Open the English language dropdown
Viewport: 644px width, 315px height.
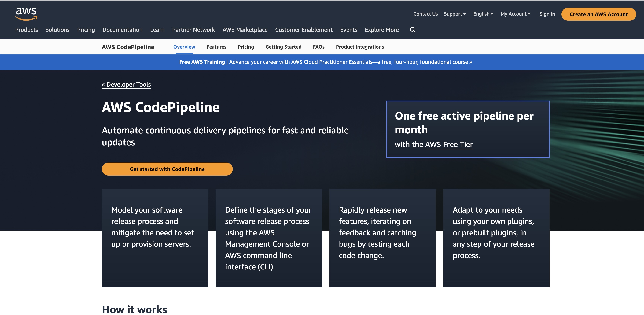483,14
